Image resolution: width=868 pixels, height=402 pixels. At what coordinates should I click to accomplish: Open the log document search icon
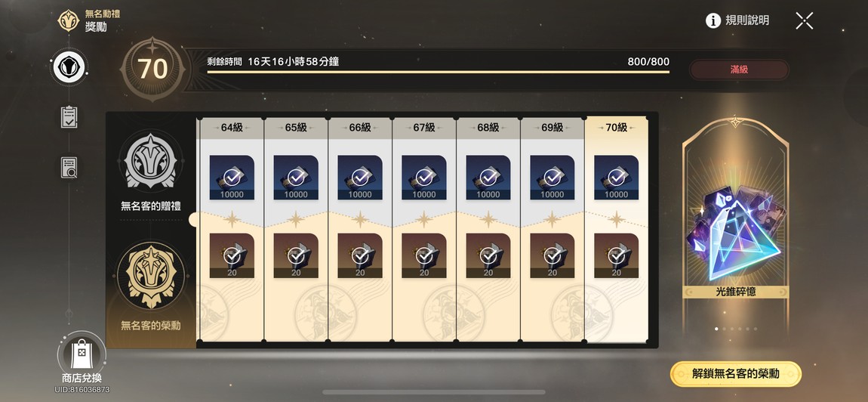pos(69,168)
